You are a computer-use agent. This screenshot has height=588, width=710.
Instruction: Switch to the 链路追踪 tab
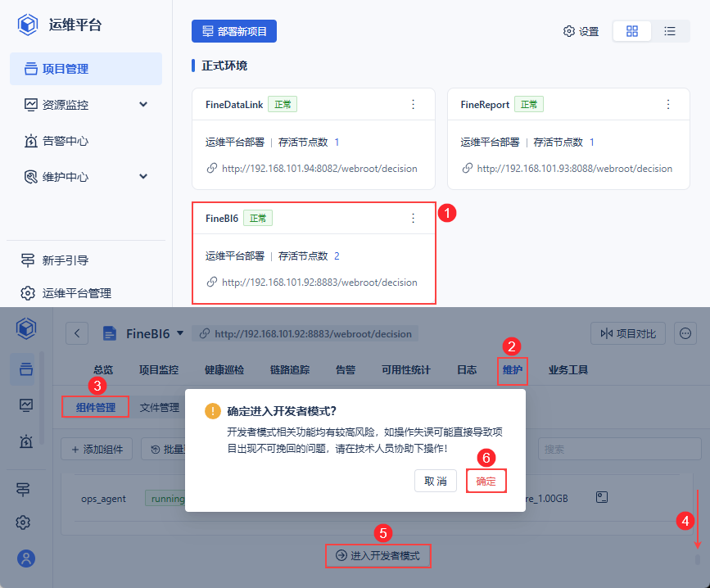pyautogui.click(x=290, y=370)
